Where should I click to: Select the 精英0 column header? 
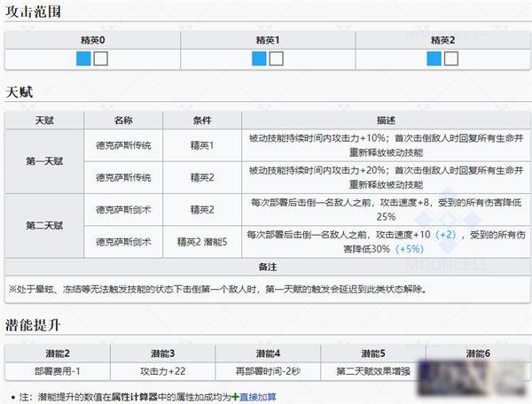[92, 41]
